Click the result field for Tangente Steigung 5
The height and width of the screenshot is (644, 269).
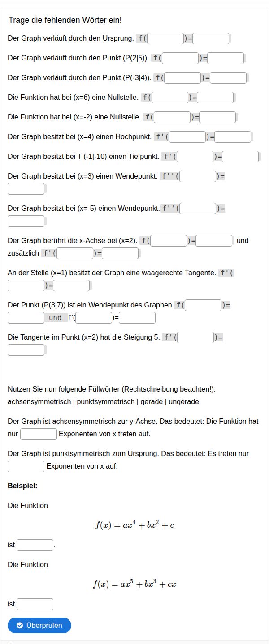click(x=26, y=350)
